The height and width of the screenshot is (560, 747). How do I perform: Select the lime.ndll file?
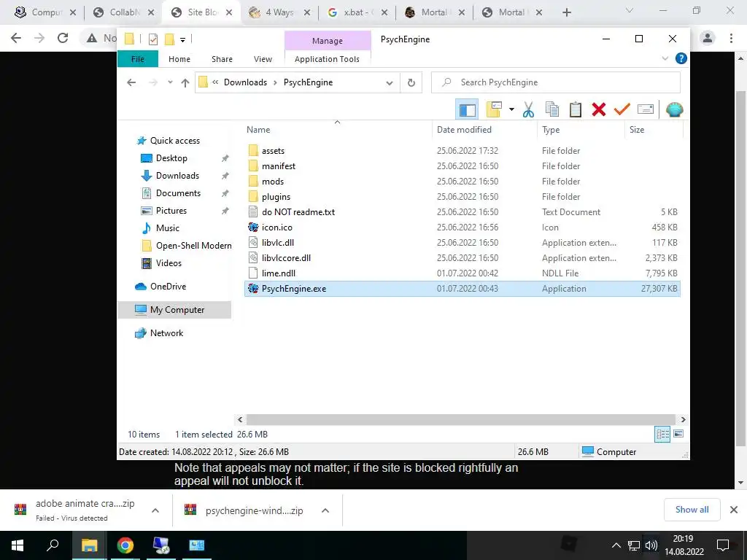pyautogui.click(x=462, y=273)
